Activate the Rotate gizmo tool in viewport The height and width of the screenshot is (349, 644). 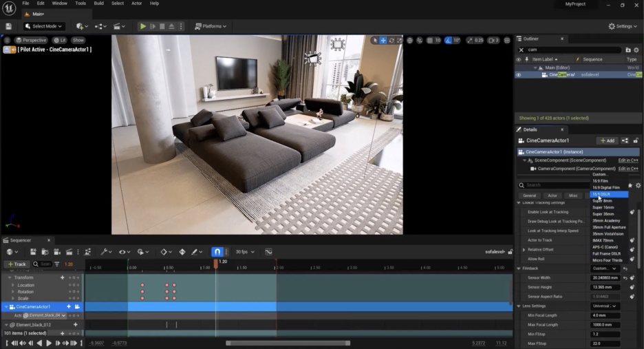(x=391, y=41)
